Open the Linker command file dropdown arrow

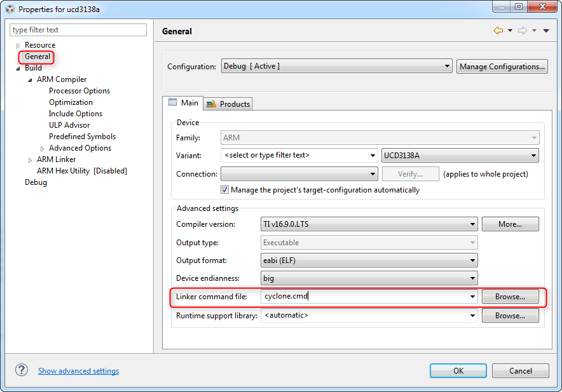[472, 297]
